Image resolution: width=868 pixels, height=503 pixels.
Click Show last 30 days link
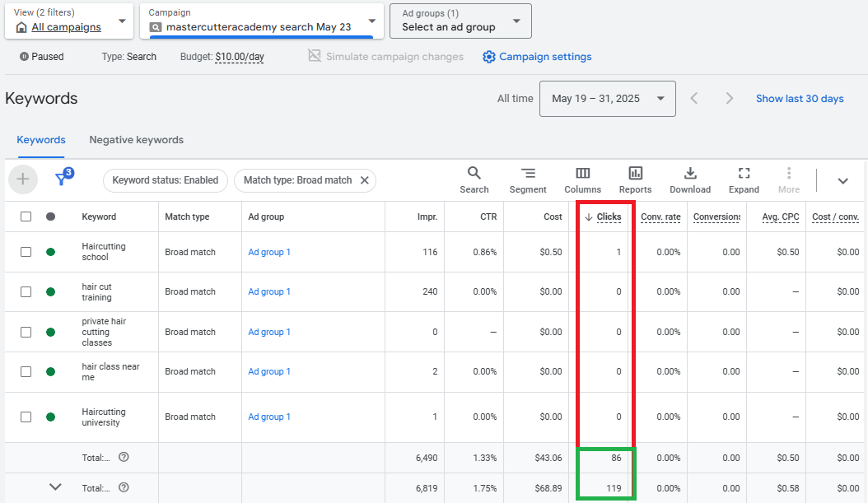point(800,99)
